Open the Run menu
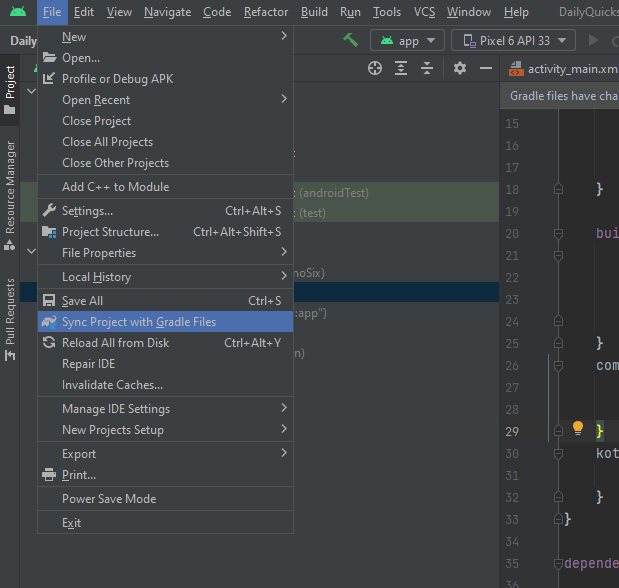 (x=350, y=12)
